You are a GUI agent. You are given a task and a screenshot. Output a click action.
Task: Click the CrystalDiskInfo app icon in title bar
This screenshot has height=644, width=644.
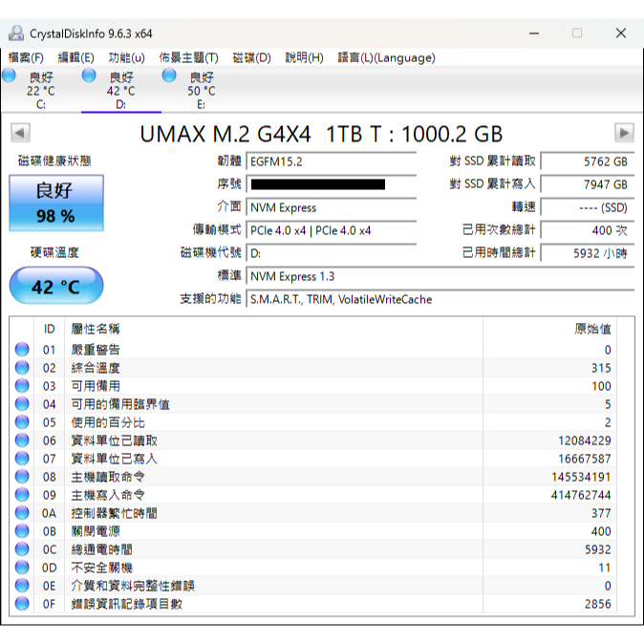pos(16,33)
